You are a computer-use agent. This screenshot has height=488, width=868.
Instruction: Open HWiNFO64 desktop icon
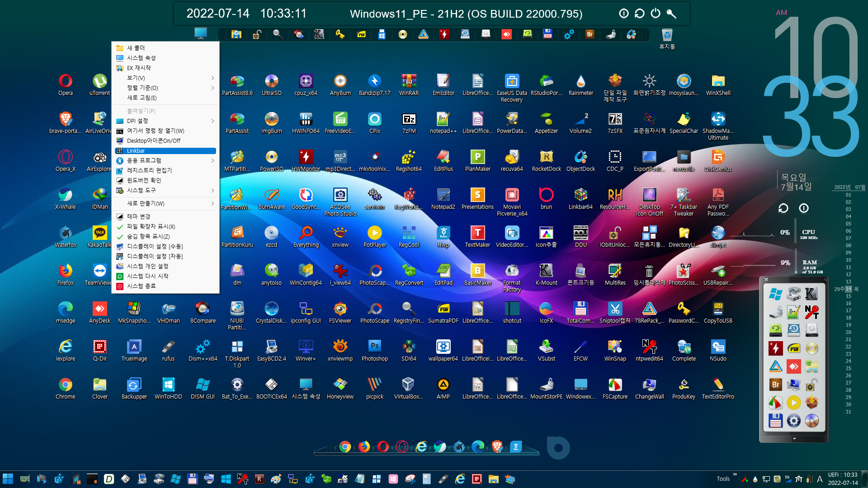point(306,122)
